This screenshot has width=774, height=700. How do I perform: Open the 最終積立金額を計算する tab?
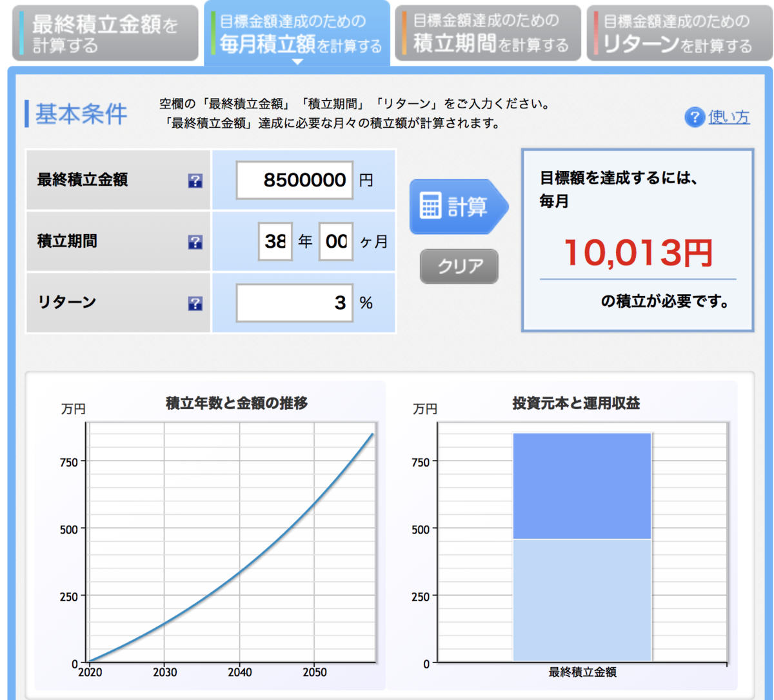click(105, 34)
